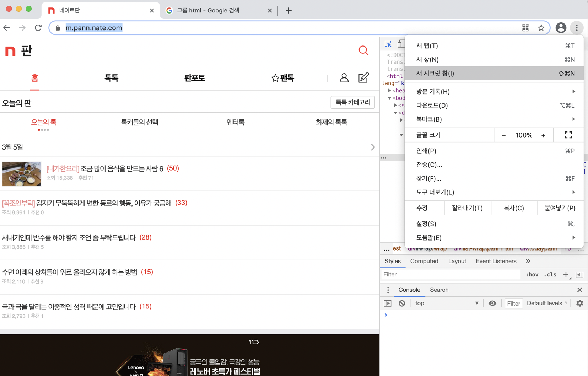The width and height of the screenshot is (588, 376).
Task: Increase zoom with the plus button
Action: (x=543, y=135)
